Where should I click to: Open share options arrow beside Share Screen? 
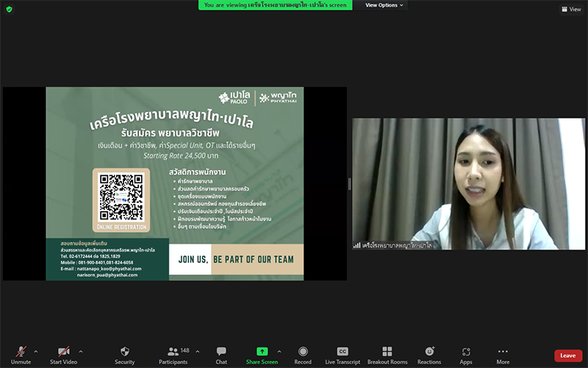pos(279,352)
